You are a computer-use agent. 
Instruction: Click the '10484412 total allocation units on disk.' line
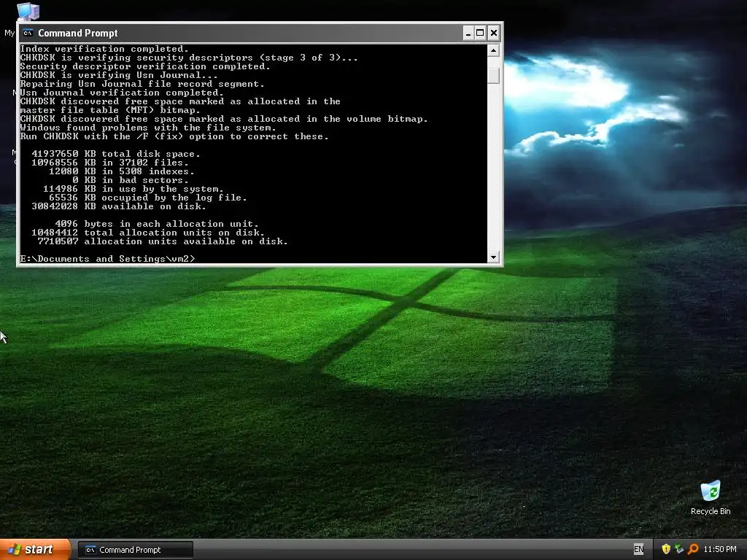147,233
